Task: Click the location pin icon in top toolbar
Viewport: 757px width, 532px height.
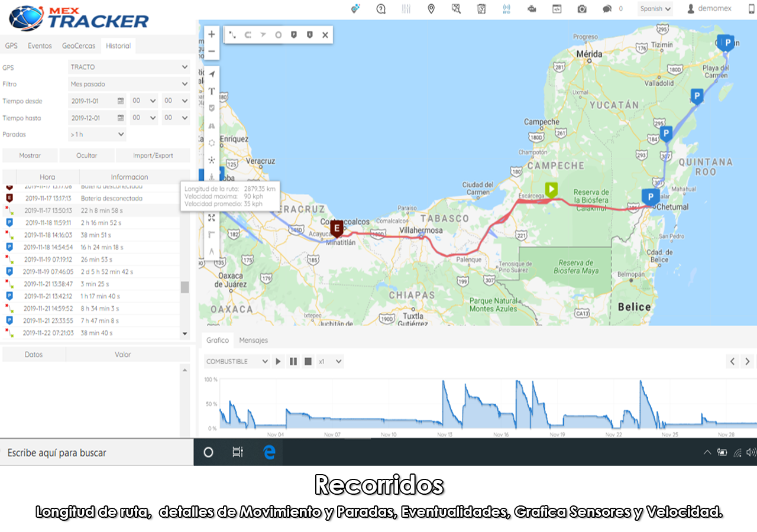Action: [x=431, y=9]
